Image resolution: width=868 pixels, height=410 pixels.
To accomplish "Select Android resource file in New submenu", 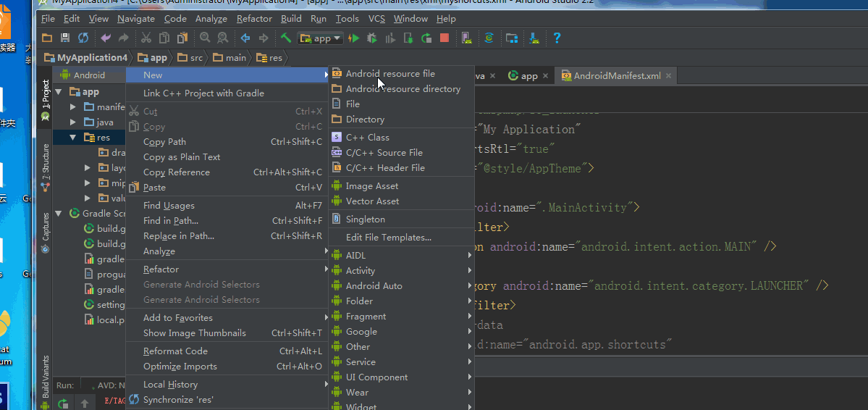I will click(x=401, y=74).
